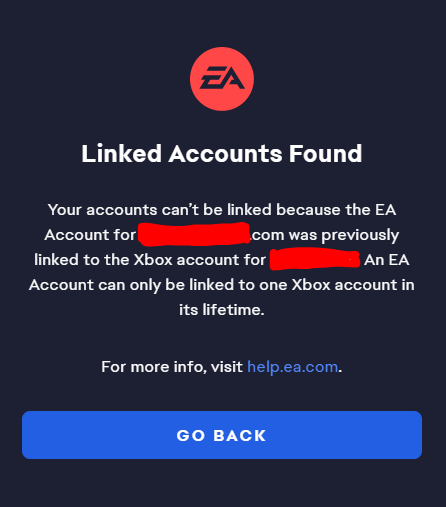Viewport: 446px width, 507px height.
Task: Click the word "Found" in the heading
Action: pos(325,154)
